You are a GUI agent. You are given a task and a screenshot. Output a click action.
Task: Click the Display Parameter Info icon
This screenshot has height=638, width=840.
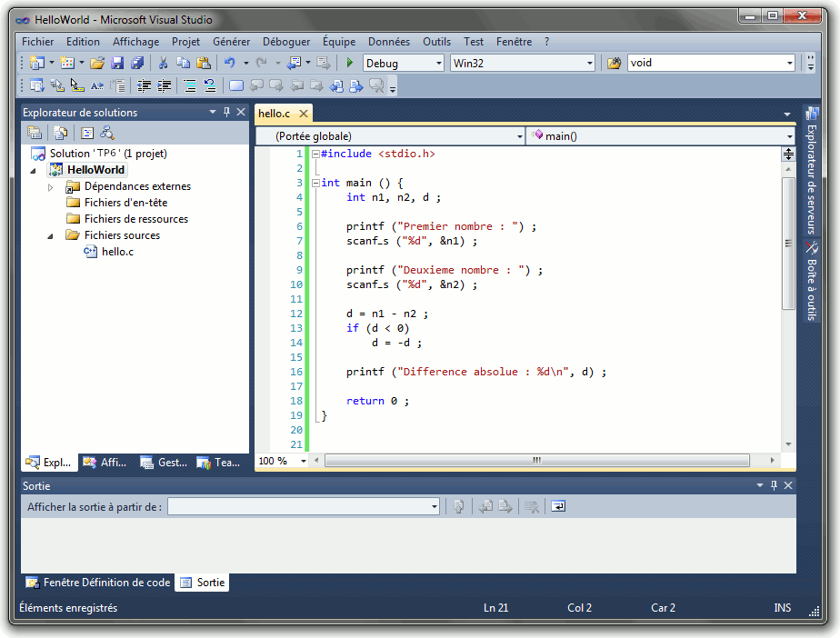coord(56,85)
